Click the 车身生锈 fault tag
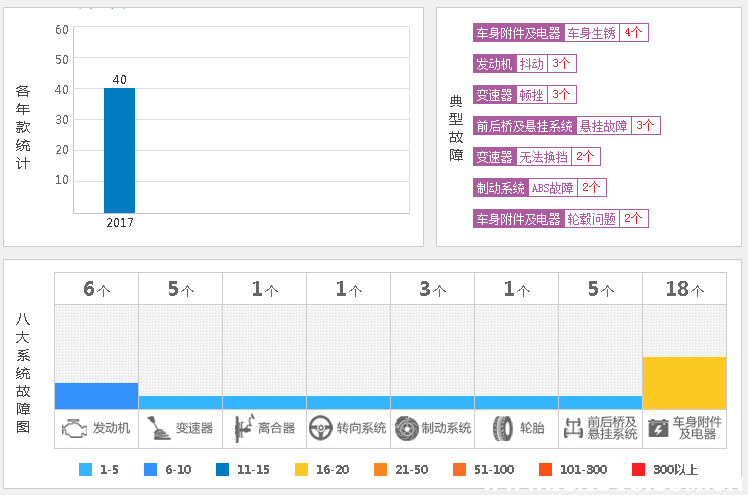The height and width of the screenshot is (495, 748). (592, 32)
